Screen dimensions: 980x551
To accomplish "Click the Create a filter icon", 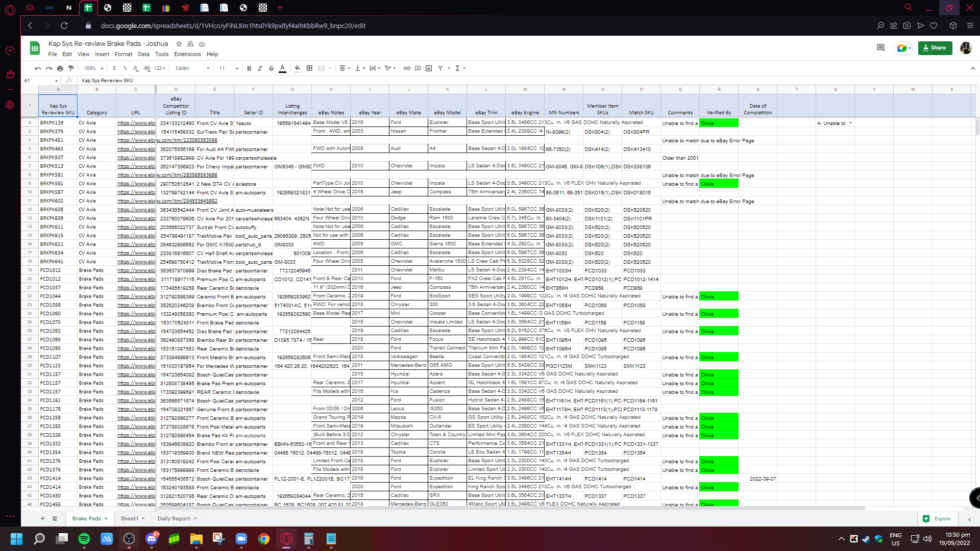I will pyautogui.click(x=440, y=68).
